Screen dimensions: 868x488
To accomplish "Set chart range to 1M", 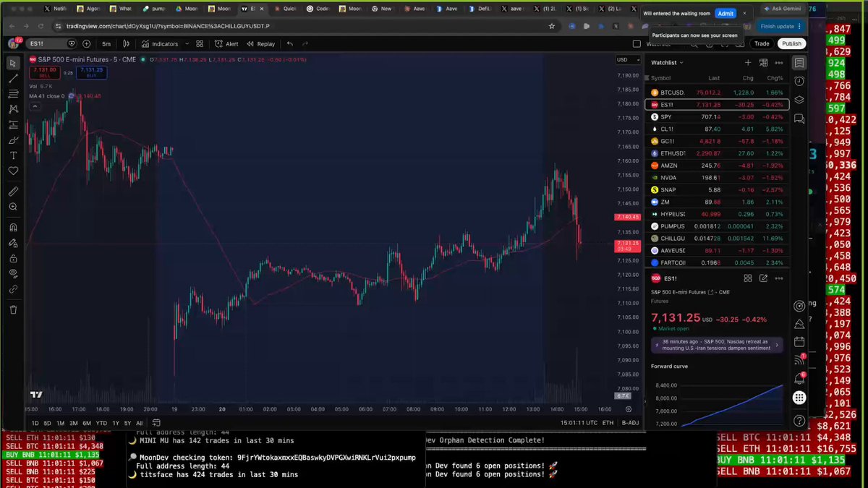I will point(60,423).
